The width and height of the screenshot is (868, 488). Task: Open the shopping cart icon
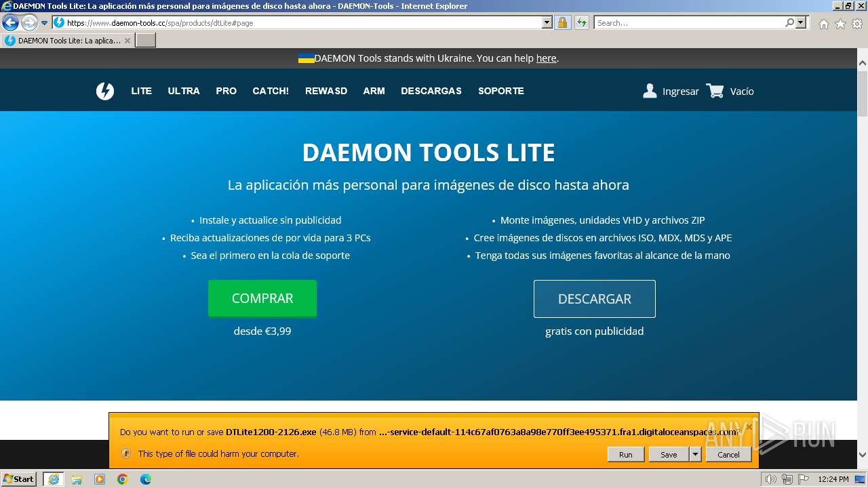click(715, 91)
